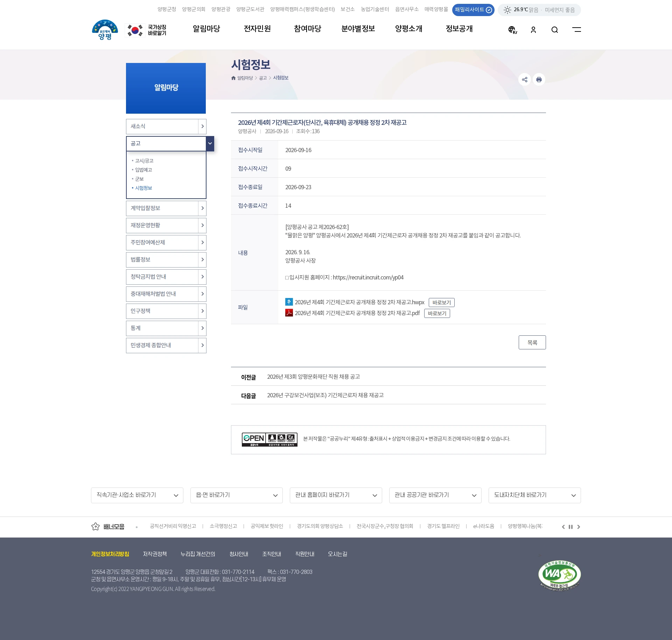Click the print icon near the title
This screenshot has height=640, width=672.
[539, 80]
